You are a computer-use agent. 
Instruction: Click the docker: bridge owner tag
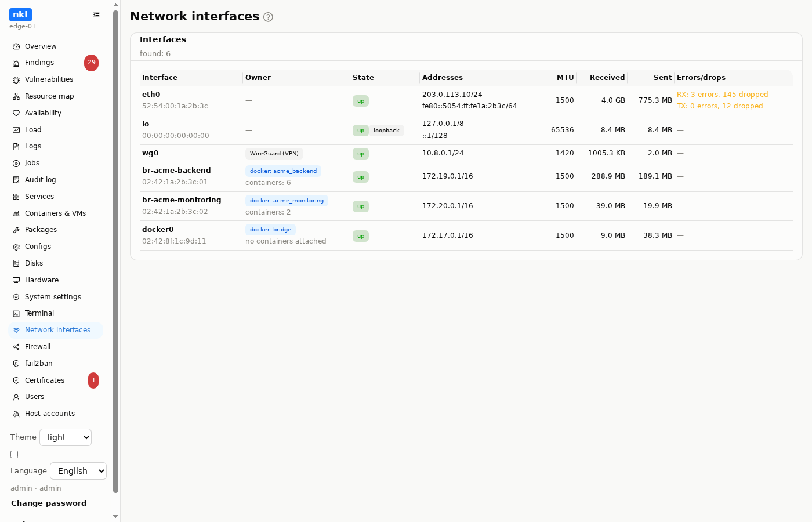tap(270, 230)
